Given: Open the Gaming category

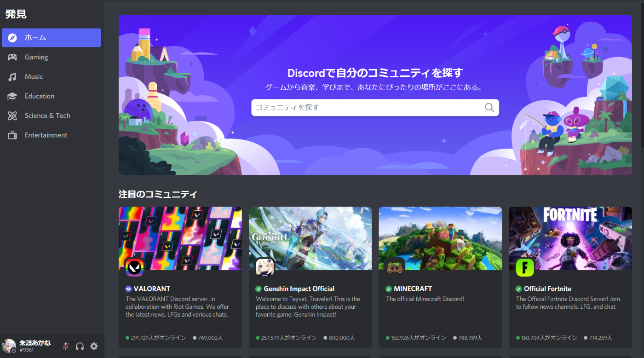Looking at the screenshot, I should (x=52, y=57).
